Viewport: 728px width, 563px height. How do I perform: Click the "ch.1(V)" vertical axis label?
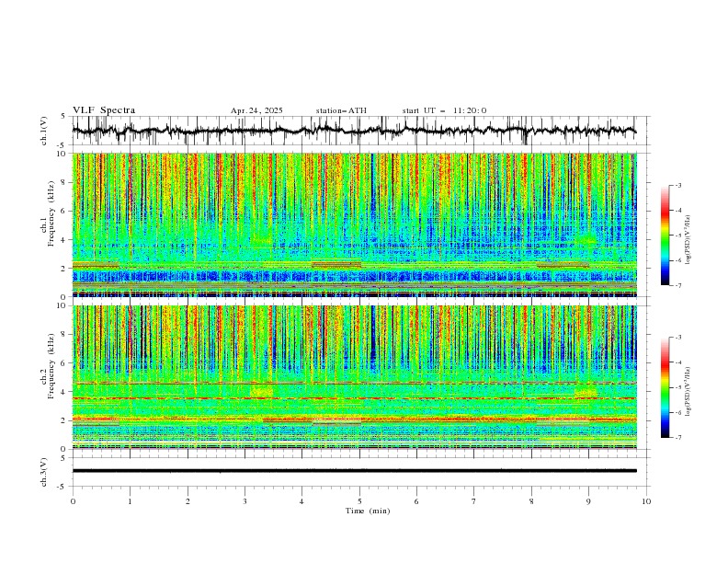[x=44, y=131]
